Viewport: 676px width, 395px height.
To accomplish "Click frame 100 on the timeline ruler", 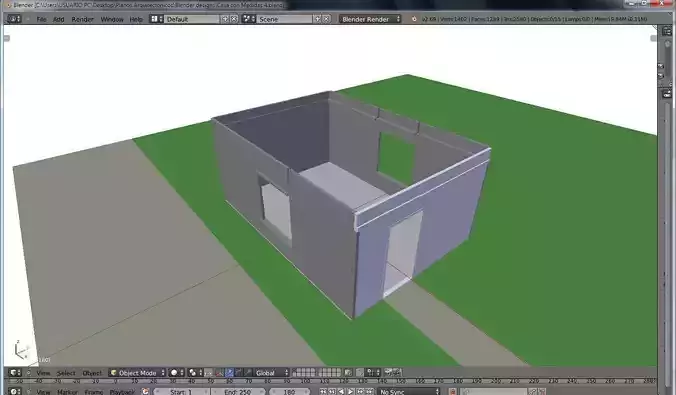I will [x=305, y=381].
